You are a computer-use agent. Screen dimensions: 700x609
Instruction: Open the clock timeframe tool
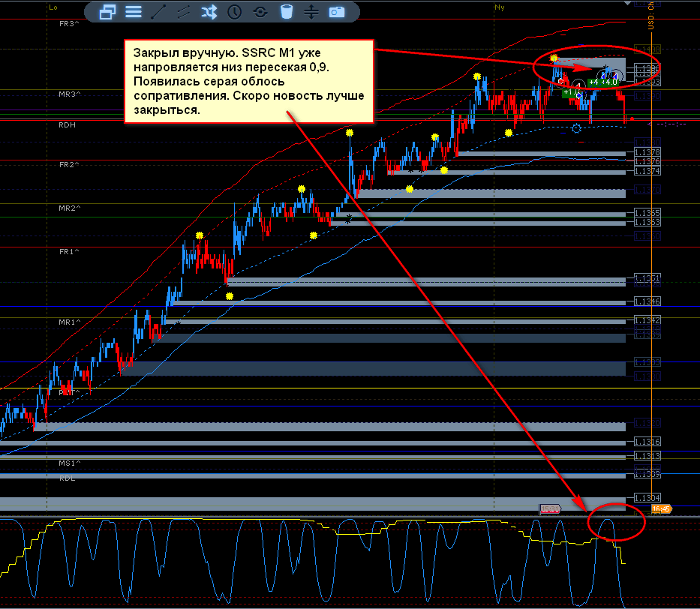(x=234, y=12)
